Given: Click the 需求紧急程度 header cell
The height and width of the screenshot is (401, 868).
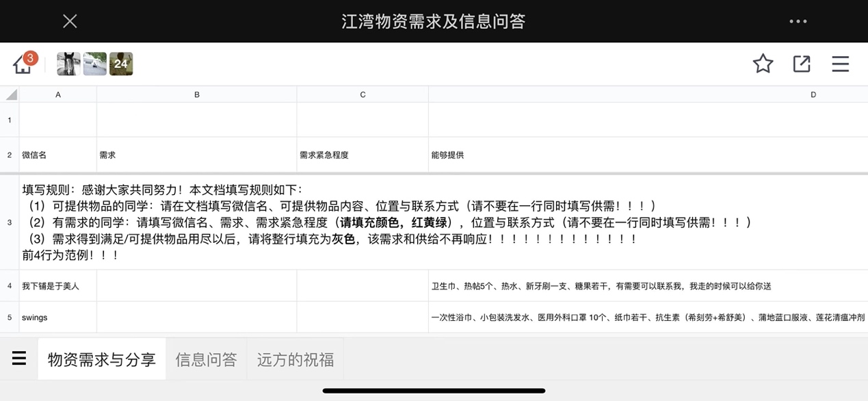Looking at the screenshot, I should pyautogui.click(x=363, y=155).
